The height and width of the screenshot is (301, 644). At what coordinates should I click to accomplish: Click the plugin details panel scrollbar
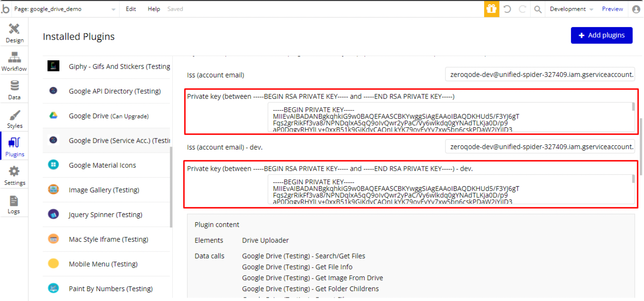641,146
